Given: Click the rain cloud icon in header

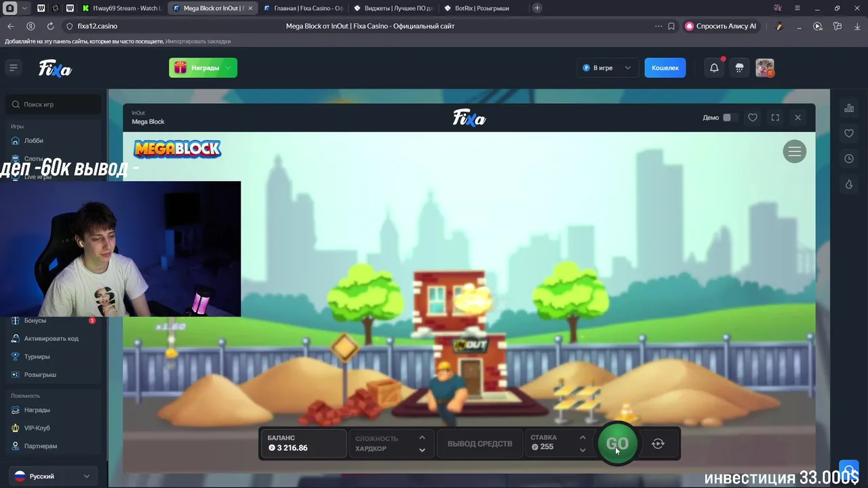Looking at the screenshot, I should [x=740, y=68].
